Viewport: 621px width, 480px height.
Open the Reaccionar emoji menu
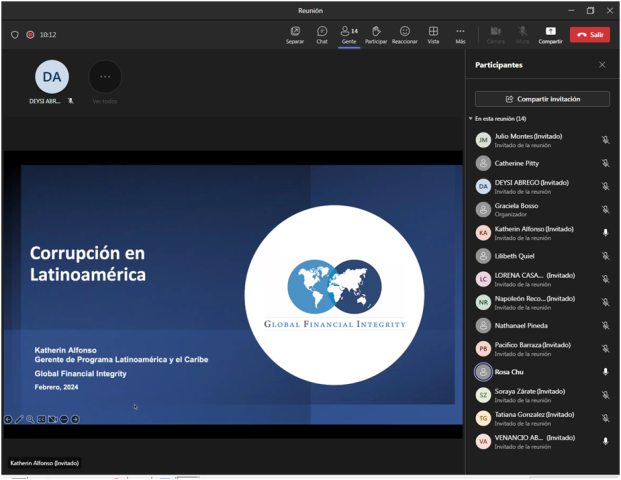coord(404,35)
